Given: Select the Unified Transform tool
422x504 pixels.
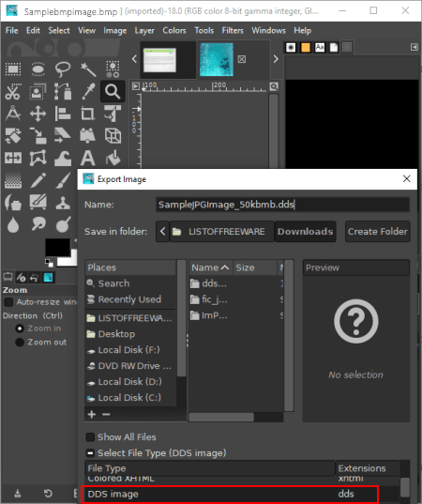Looking at the screenshot, I should click(x=113, y=114).
